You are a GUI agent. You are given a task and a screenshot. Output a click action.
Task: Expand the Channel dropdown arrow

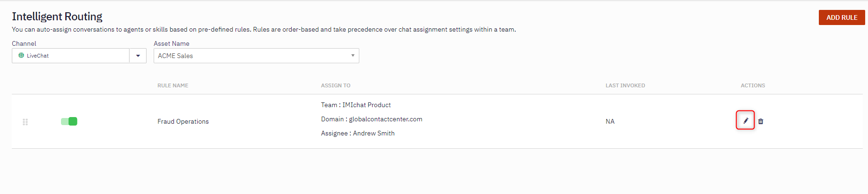[138, 56]
